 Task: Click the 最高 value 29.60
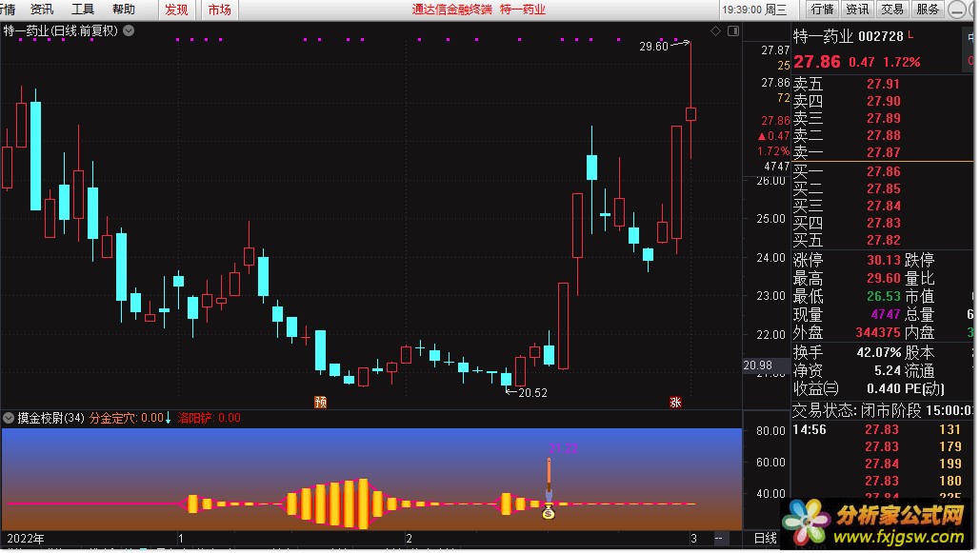tap(883, 278)
